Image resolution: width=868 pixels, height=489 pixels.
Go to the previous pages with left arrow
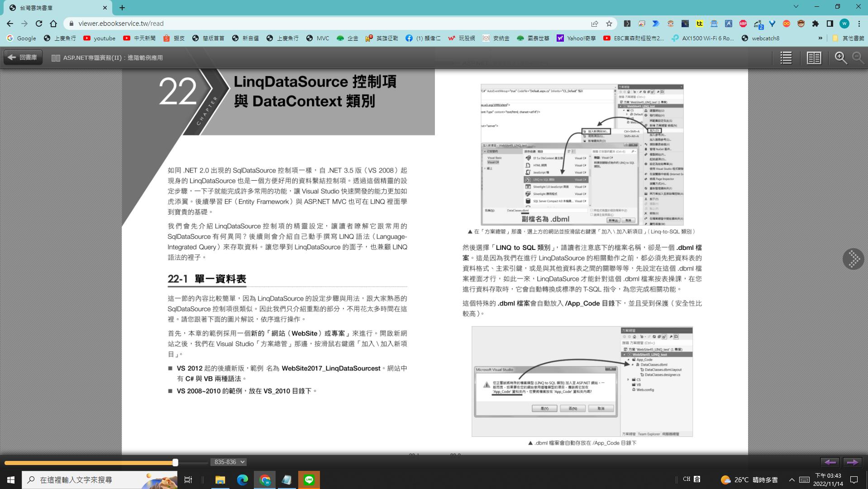pyautogui.click(x=830, y=462)
